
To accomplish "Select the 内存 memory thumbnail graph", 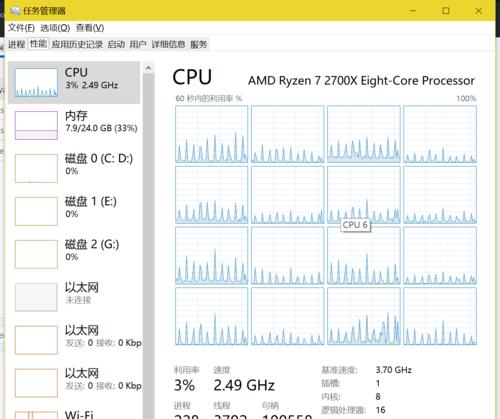I will pyautogui.click(x=36, y=125).
